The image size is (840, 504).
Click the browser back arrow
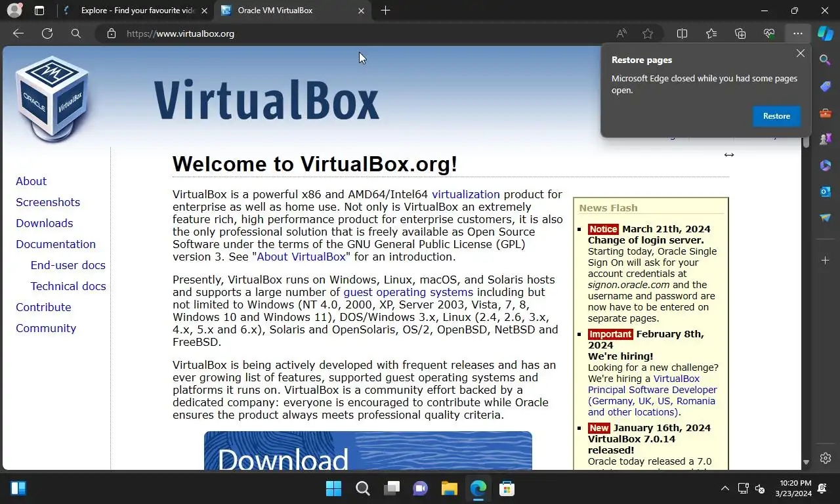(18, 33)
